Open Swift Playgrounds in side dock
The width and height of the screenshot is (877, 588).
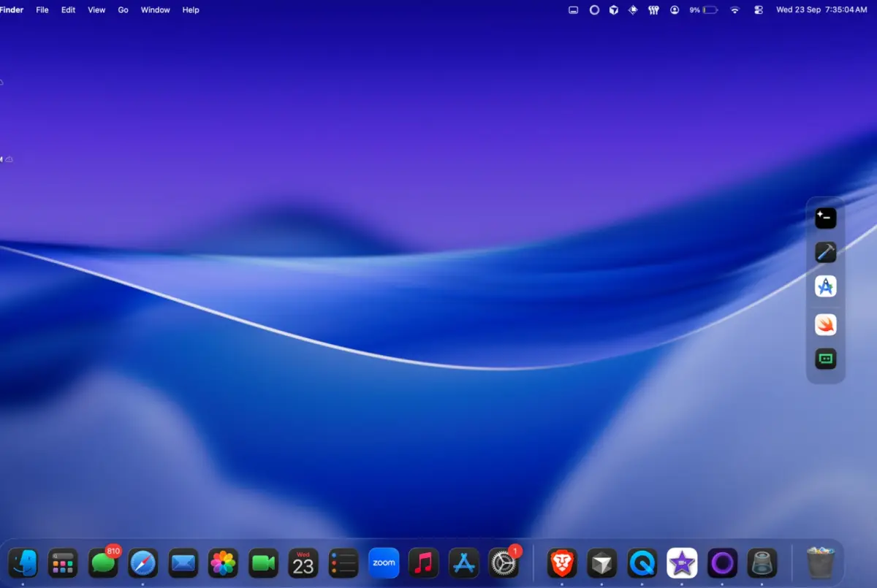[x=826, y=325]
